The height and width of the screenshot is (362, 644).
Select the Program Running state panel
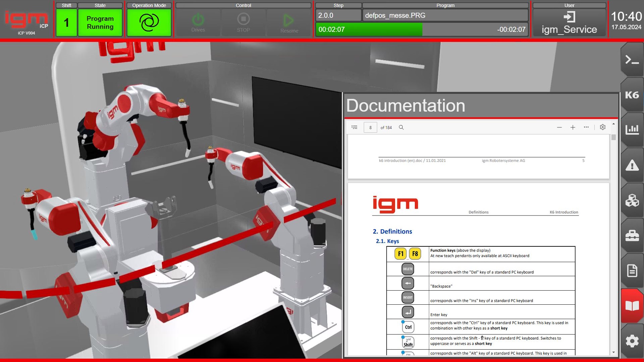pos(100,22)
